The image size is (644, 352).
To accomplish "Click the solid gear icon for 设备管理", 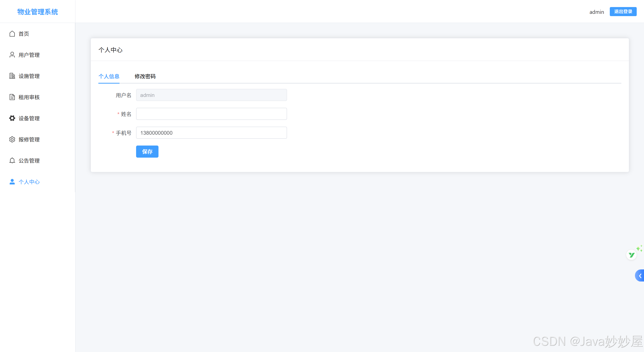I will 12,118.
